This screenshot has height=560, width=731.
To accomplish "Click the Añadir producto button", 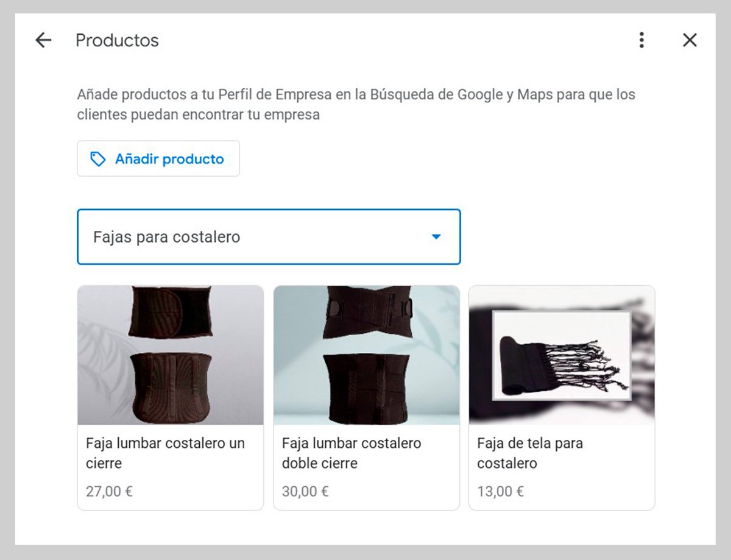I will [158, 159].
